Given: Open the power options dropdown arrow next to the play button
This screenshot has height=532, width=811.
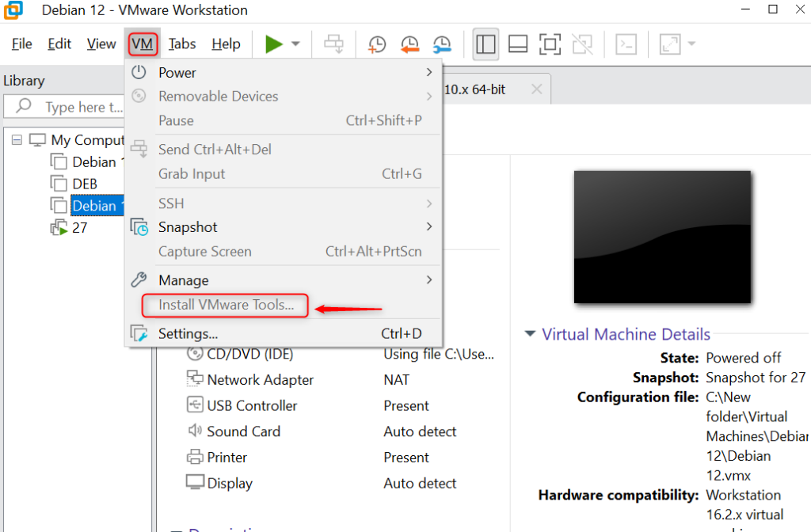Looking at the screenshot, I should (x=295, y=44).
